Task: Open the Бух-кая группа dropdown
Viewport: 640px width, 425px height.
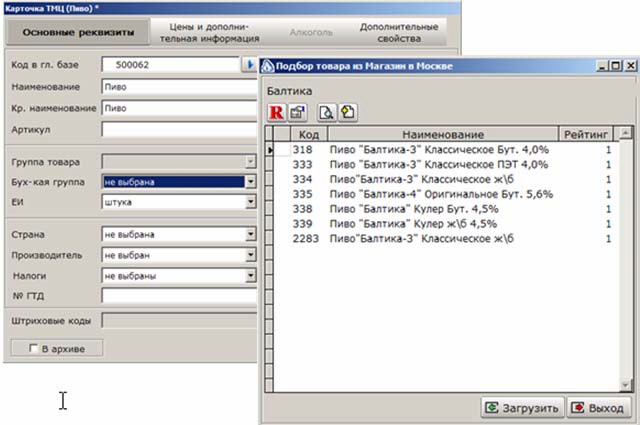Action: pos(251,182)
